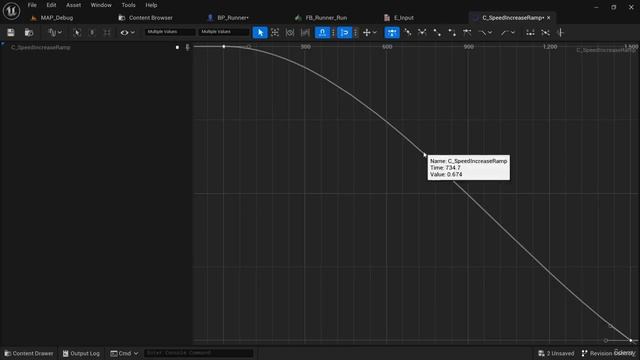Save the curve asset with the floppy icon
The image size is (640, 360).
[x=11, y=33]
